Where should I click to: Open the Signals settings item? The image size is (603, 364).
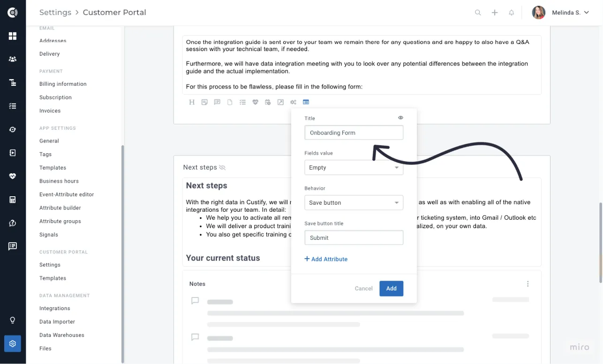49,235
